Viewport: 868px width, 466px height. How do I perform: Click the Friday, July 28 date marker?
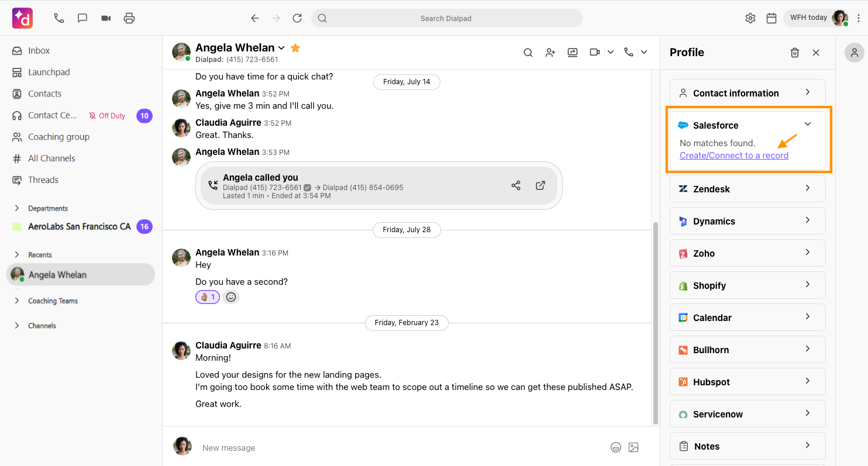click(x=407, y=230)
